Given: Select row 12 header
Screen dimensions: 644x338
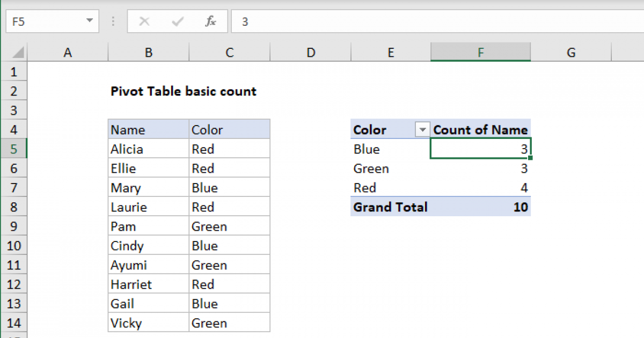Looking at the screenshot, I should coord(13,284).
